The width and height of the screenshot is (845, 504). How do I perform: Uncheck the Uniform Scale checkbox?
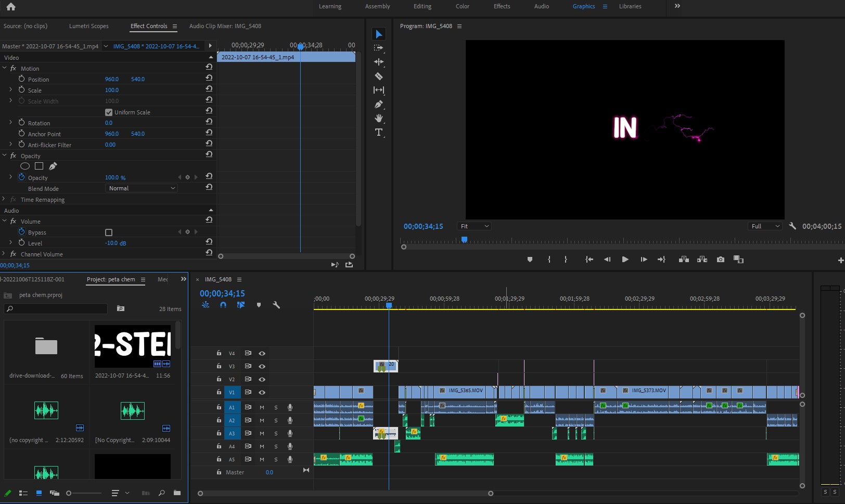109,112
